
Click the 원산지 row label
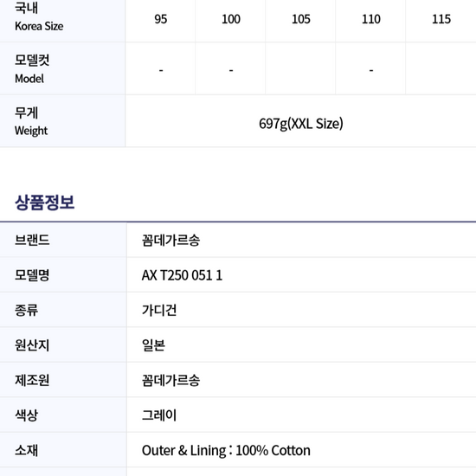32,345
